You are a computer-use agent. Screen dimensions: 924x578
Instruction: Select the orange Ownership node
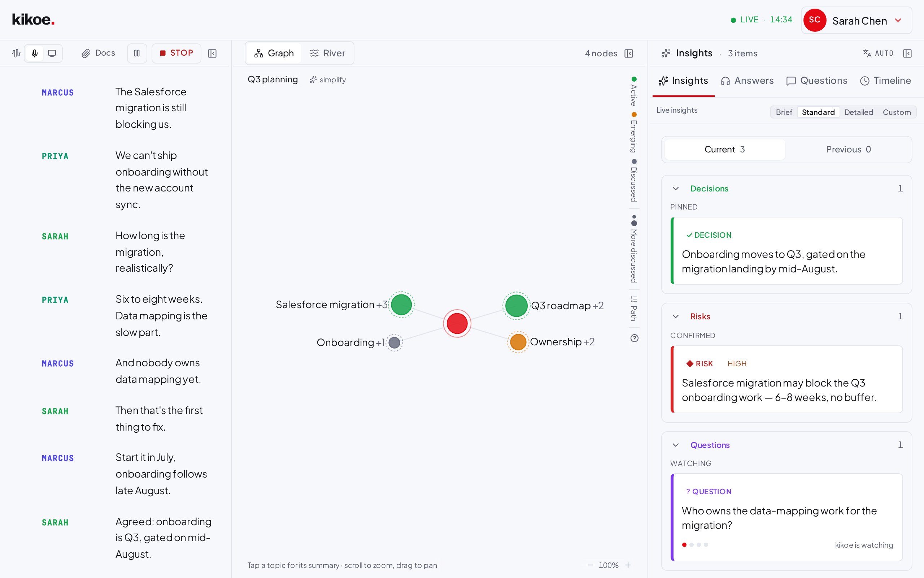click(x=518, y=342)
